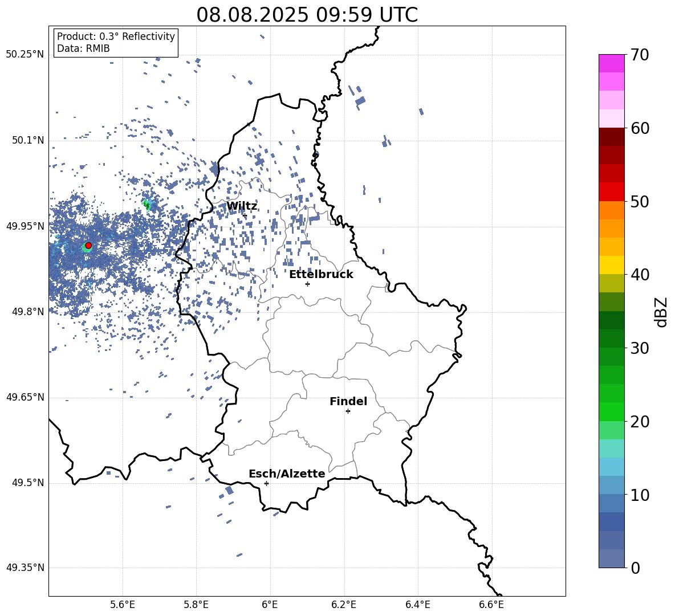Click the title 08.08.2025 09:59 UTC
The width and height of the screenshot is (675, 616).
[307, 15]
